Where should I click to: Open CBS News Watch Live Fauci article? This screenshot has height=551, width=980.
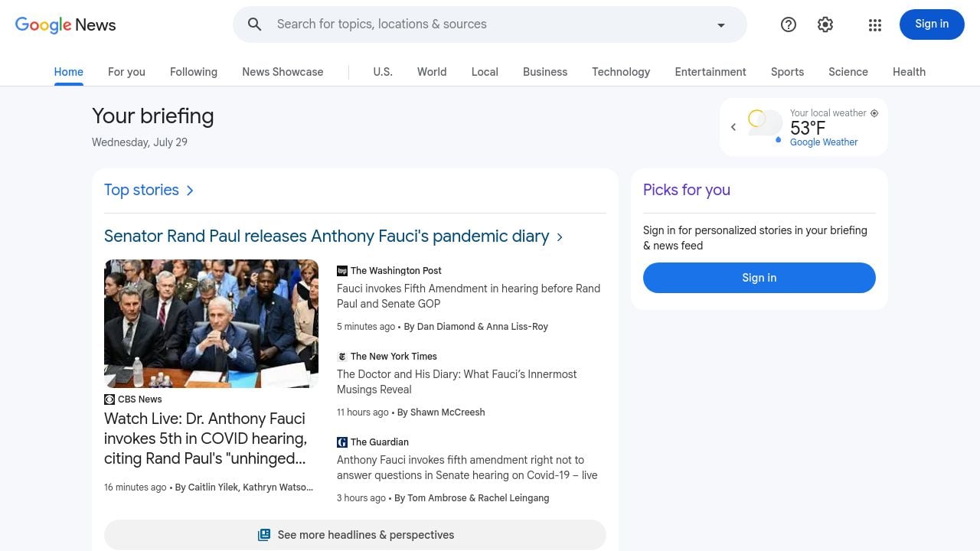(x=206, y=439)
